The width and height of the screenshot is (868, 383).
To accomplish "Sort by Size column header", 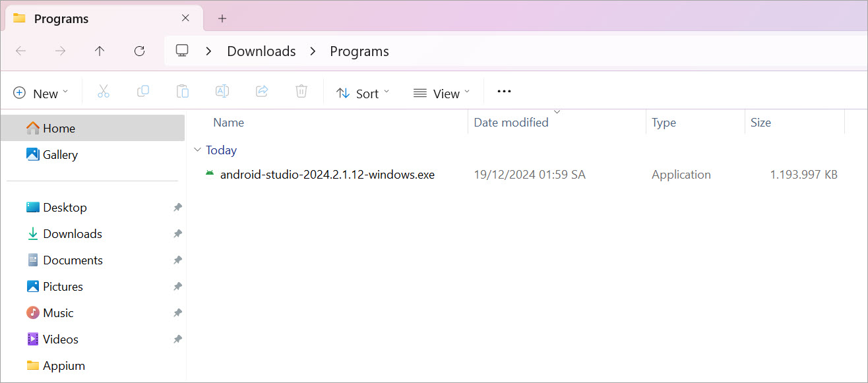I will click(760, 123).
